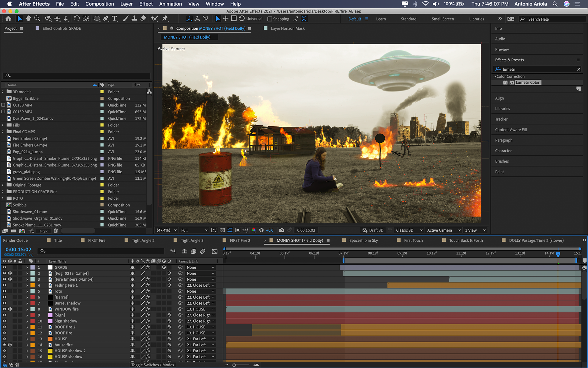Open the Full resolution dropdown
The image size is (588, 368).
click(x=194, y=230)
